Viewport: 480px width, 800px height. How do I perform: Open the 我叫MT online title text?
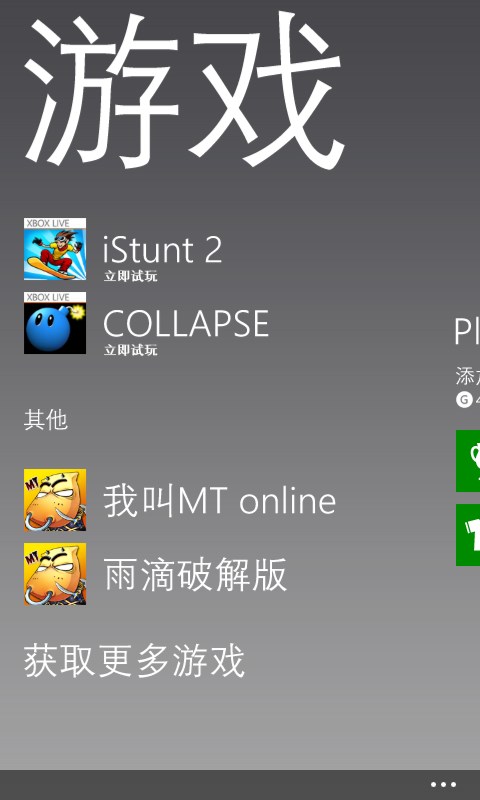(220, 501)
